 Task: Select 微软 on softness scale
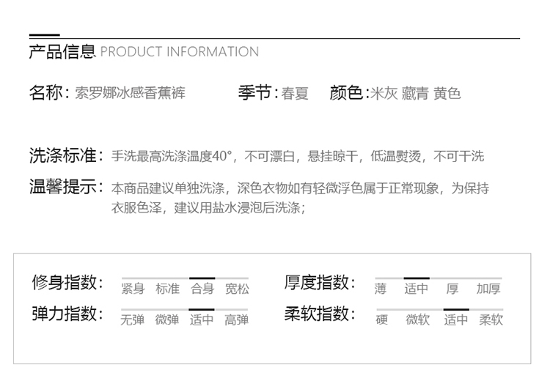tap(418, 320)
